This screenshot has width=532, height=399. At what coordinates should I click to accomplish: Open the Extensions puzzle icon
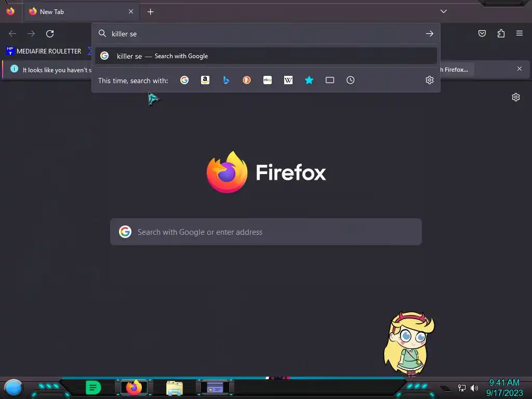coord(501,33)
